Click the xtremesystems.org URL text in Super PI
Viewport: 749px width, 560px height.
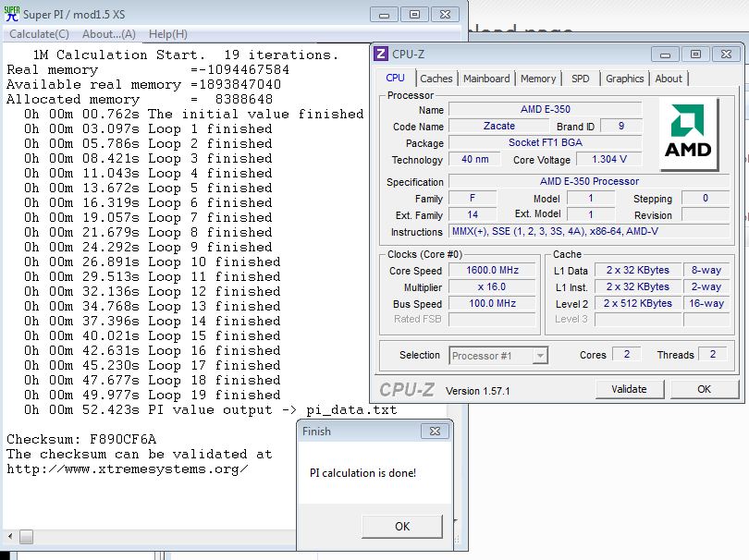(x=127, y=469)
